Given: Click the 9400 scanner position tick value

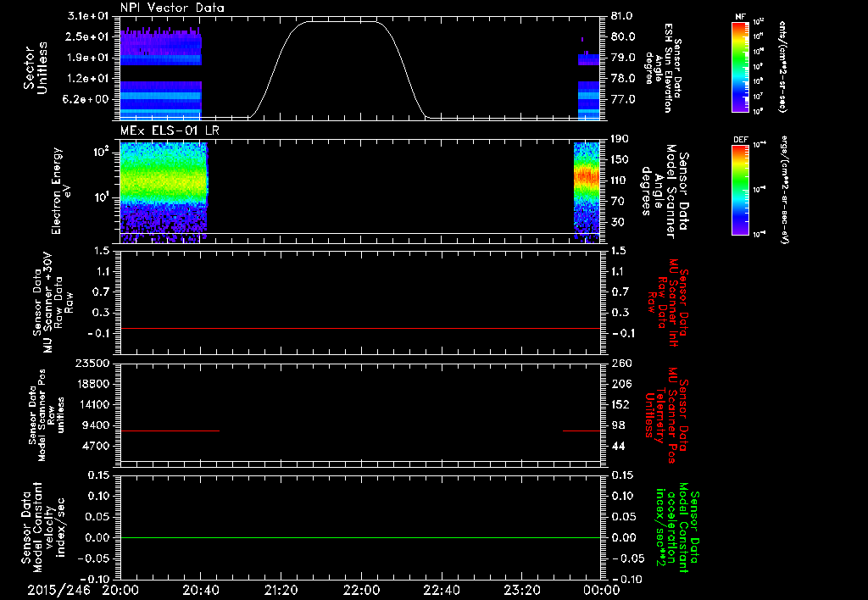Looking at the screenshot, I should [95, 425].
